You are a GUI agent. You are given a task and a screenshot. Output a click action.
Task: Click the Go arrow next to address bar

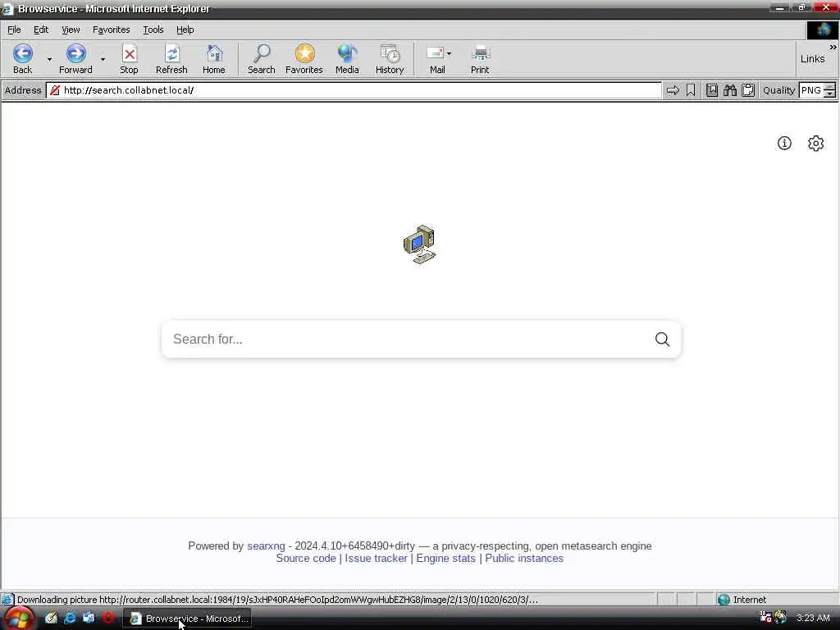[x=673, y=90]
